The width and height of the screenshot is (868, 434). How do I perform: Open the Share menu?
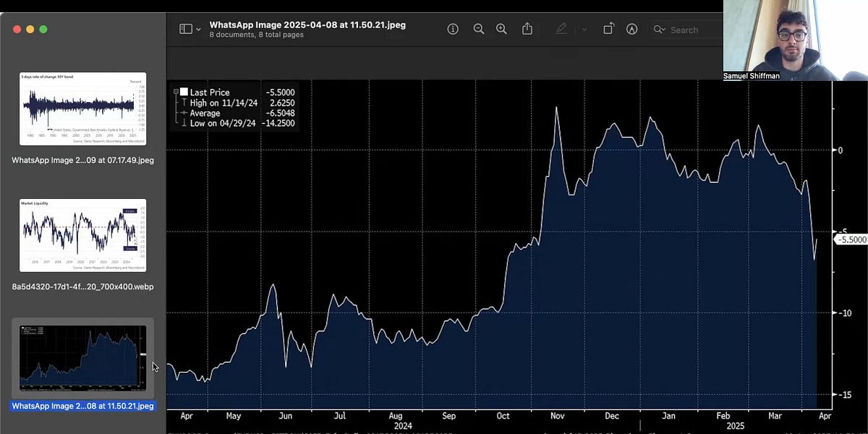(527, 29)
